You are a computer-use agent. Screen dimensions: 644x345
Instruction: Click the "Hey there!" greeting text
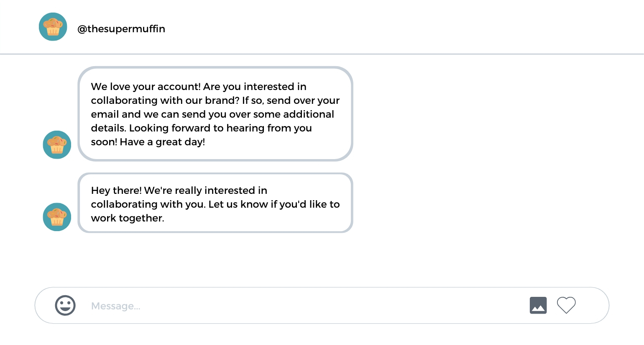coord(116,191)
